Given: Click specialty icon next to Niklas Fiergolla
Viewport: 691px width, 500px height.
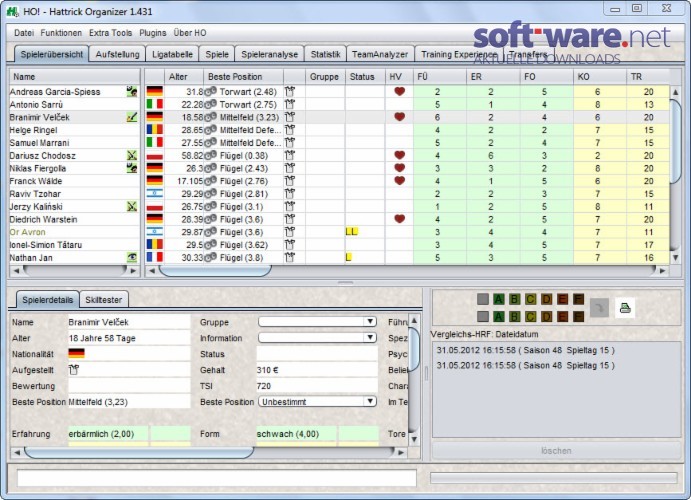Looking at the screenshot, I should [x=131, y=168].
